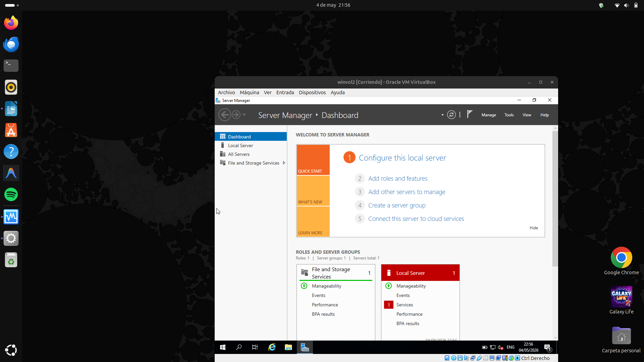The width and height of the screenshot is (644, 362).
Task: Click Add roles and features link
Action: coord(398,178)
